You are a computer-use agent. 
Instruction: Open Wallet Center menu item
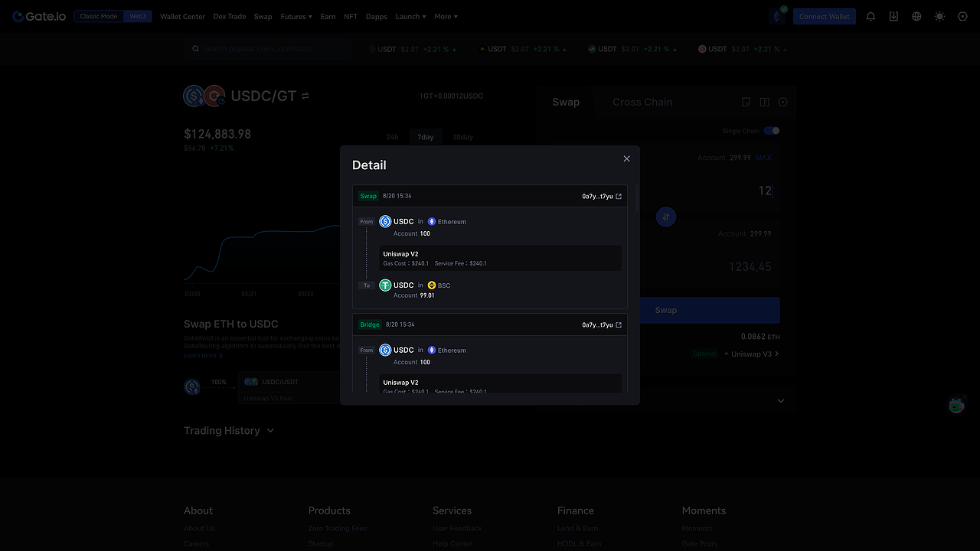coord(182,16)
